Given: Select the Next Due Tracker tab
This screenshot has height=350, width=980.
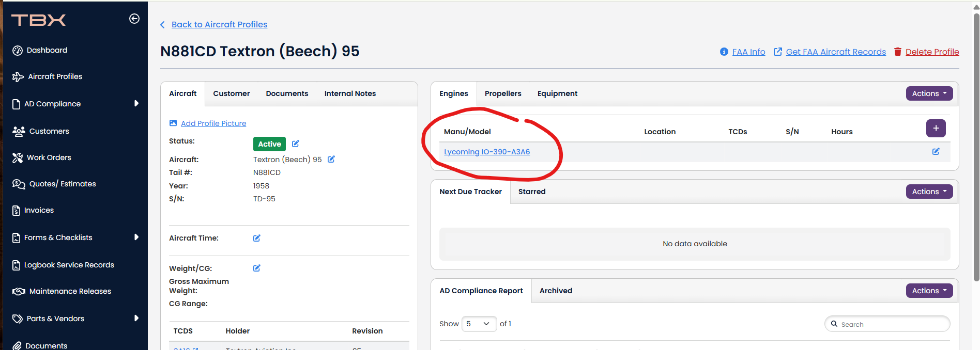Looking at the screenshot, I should click(x=470, y=192).
